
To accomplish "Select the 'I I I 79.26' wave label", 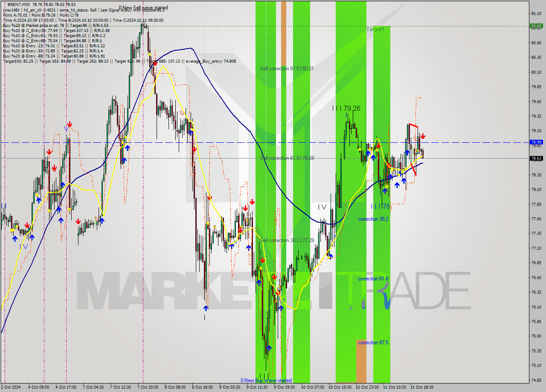I will coord(346,109).
